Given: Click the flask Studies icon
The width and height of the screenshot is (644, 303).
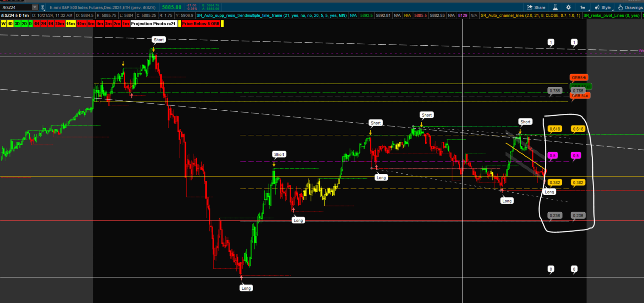Looking at the screenshot, I should [x=555, y=7].
